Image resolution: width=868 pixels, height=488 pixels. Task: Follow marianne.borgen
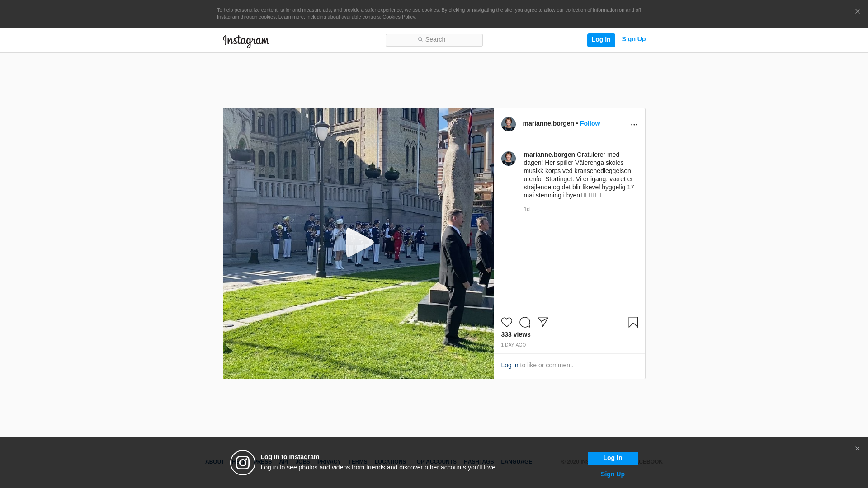click(x=590, y=123)
